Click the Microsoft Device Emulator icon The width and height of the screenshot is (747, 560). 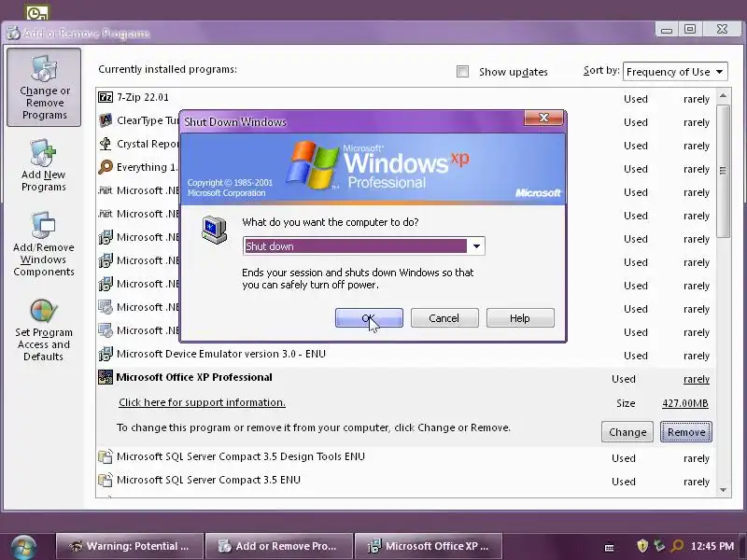(106, 354)
